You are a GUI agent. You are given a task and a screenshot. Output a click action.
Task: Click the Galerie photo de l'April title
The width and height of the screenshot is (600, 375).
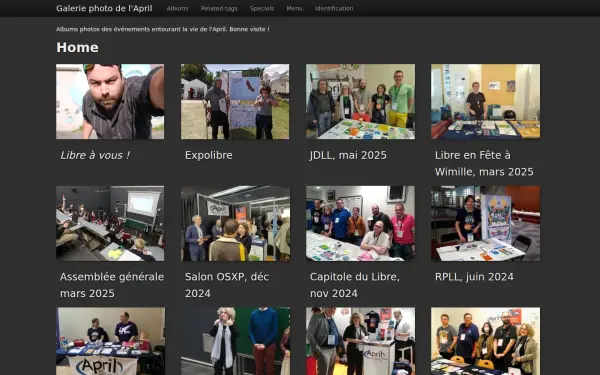tap(104, 8)
